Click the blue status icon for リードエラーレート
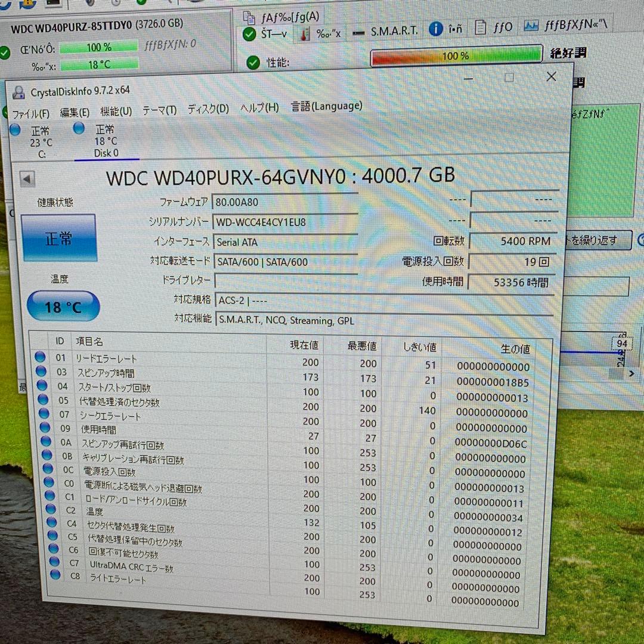 click(40, 357)
